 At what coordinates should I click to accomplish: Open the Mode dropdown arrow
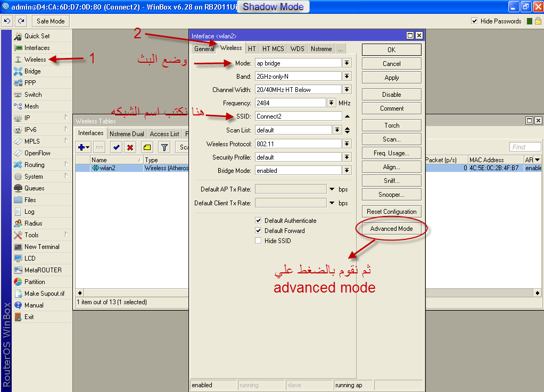pyautogui.click(x=347, y=63)
